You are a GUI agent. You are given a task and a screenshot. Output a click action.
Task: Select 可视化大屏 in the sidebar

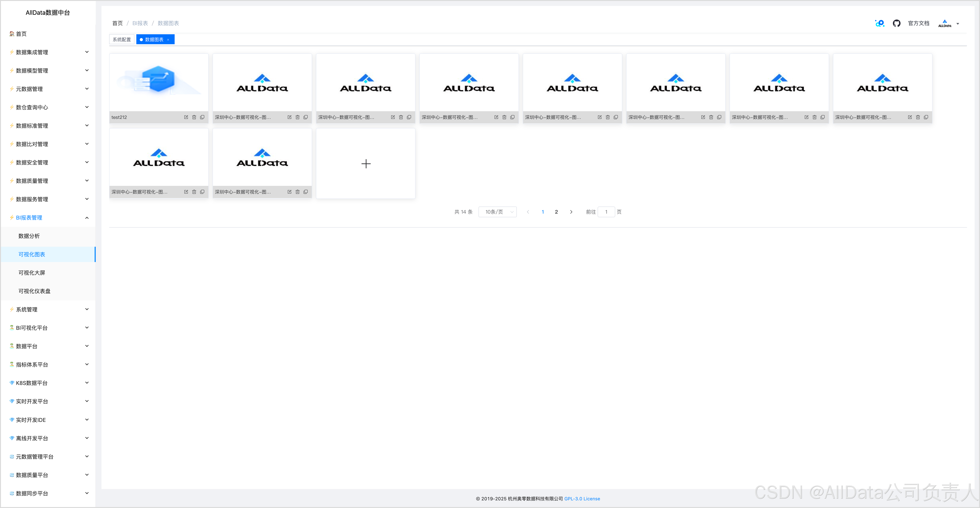[x=32, y=273]
